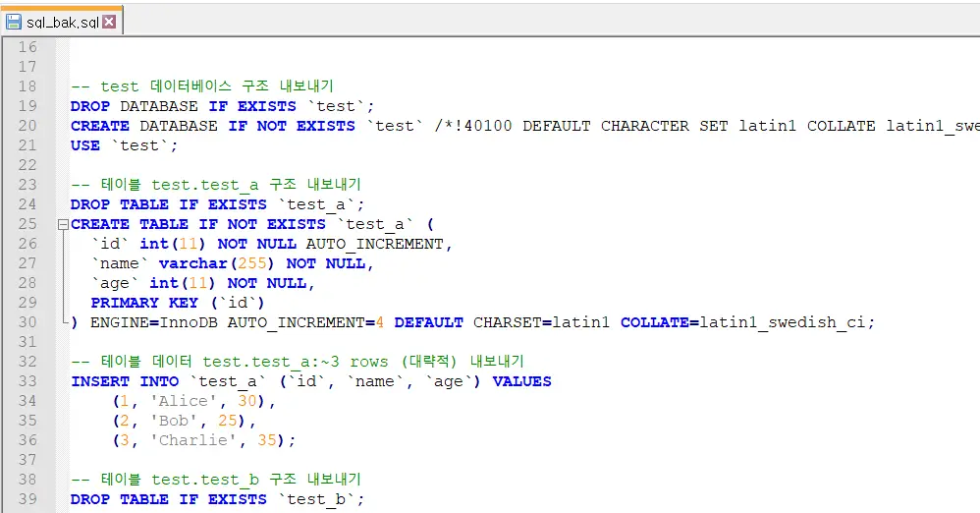Click the 'Bob' value row
Image resolution: width=980 pixels, height=513 pixels.
click(185, 421)
